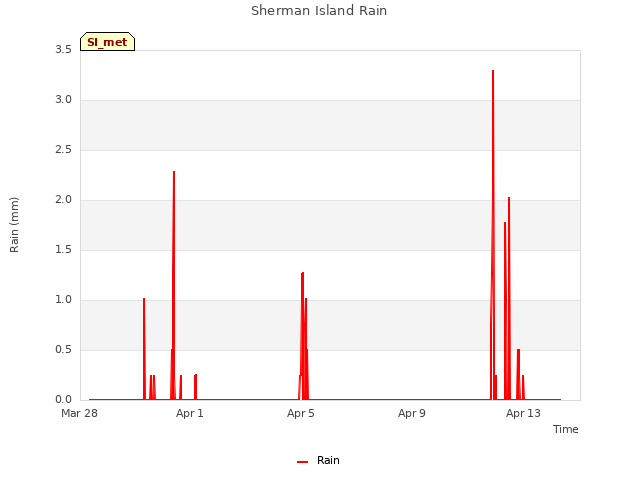Viewport: 640px width, 480px height.
Task: Click the Apr 9 x-axis tick label
Action: pyautogui.click(x=411, y=413)
